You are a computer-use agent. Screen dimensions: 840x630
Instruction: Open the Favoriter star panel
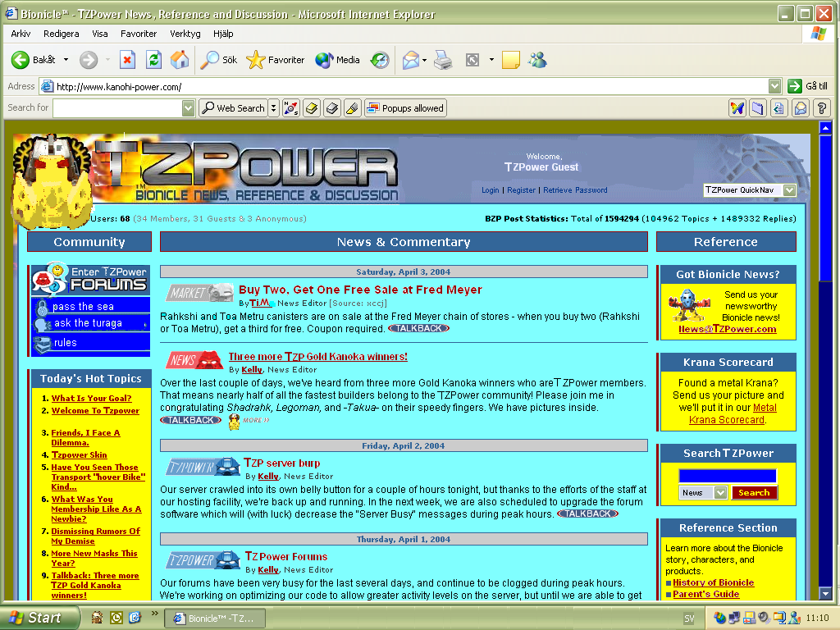point(276,59)
